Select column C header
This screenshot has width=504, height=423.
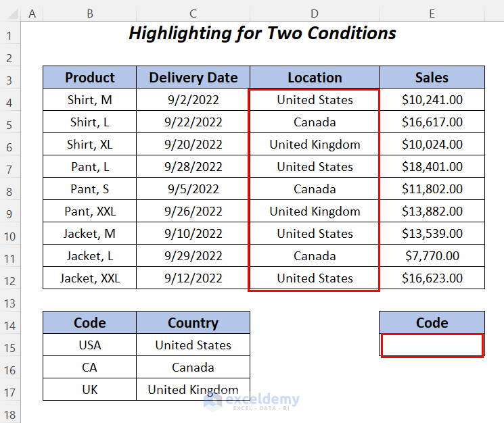pos(193,12)
